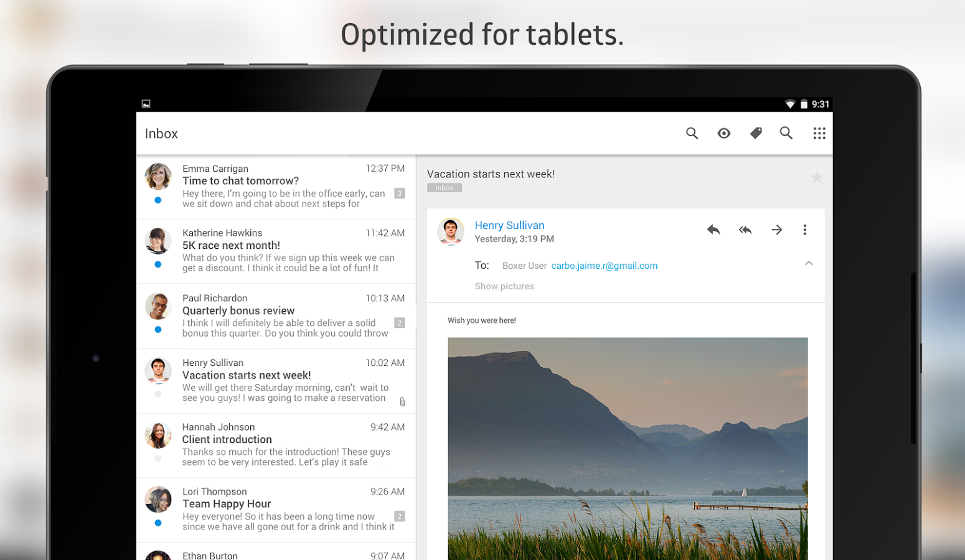Toggle read dot on Hannah Johnson email

[x=158, y=459]
